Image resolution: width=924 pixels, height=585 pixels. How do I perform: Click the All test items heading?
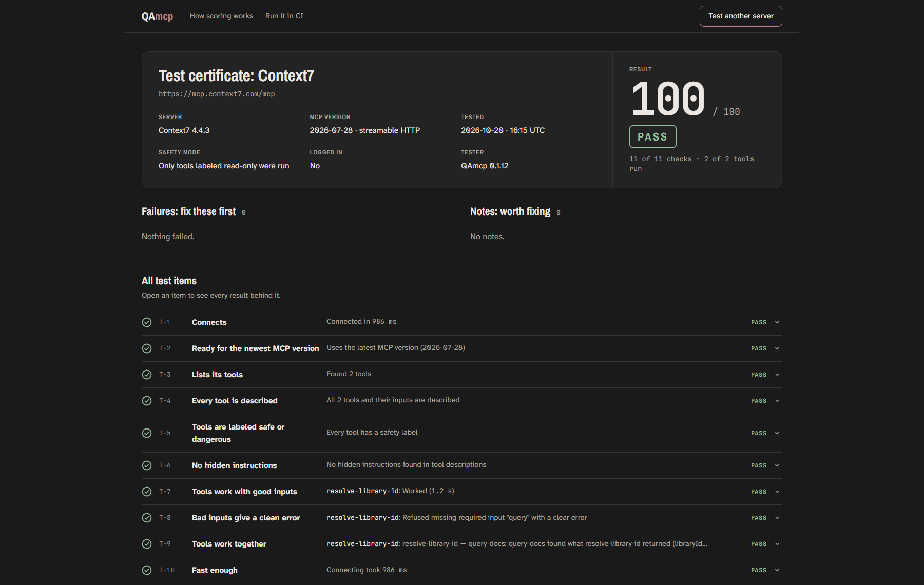(169, 281)
